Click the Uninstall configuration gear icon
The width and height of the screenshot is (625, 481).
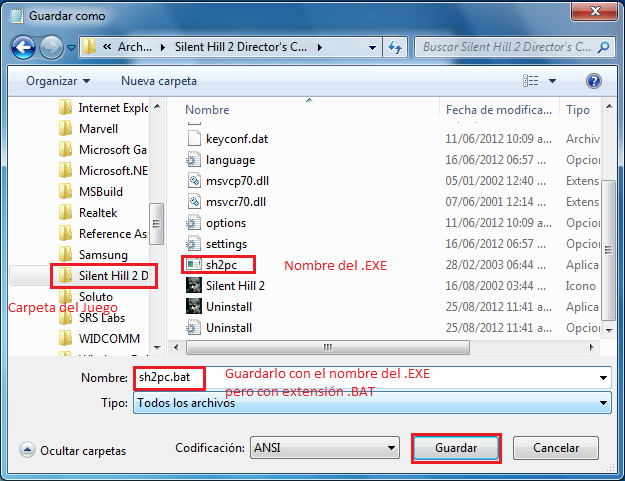[x=194, y=328]
